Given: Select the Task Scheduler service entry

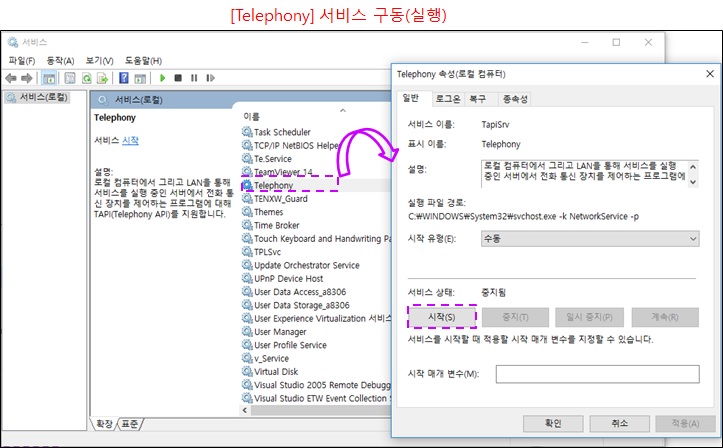Looking at the screenshot, I should click(x=281, y=132).
